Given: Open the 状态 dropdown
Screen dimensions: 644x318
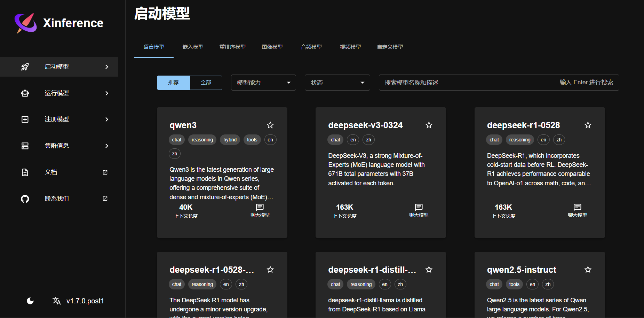Looking at the screenshot, I should (x=337, y=83).
